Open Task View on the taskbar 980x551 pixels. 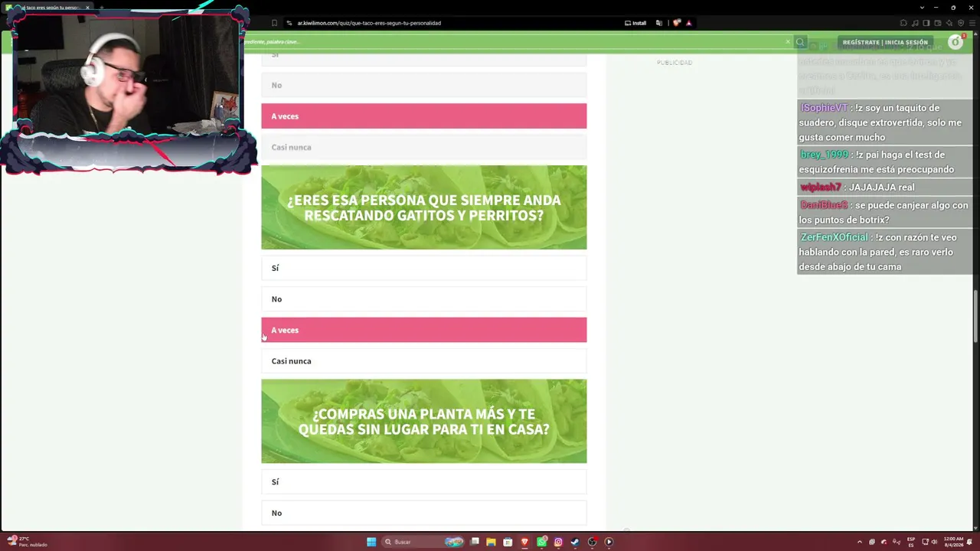point(475,542)
